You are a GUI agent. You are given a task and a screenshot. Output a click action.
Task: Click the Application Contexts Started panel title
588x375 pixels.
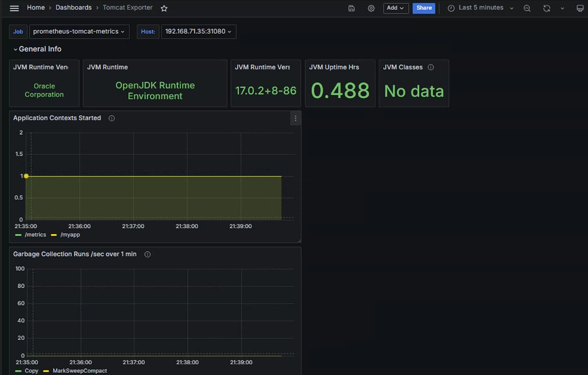[57, 118]
